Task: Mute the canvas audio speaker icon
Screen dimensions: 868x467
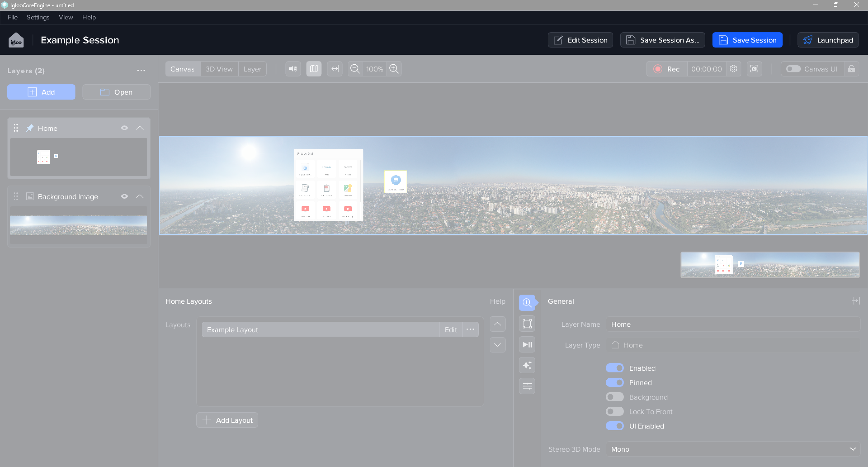Action: 293,69
